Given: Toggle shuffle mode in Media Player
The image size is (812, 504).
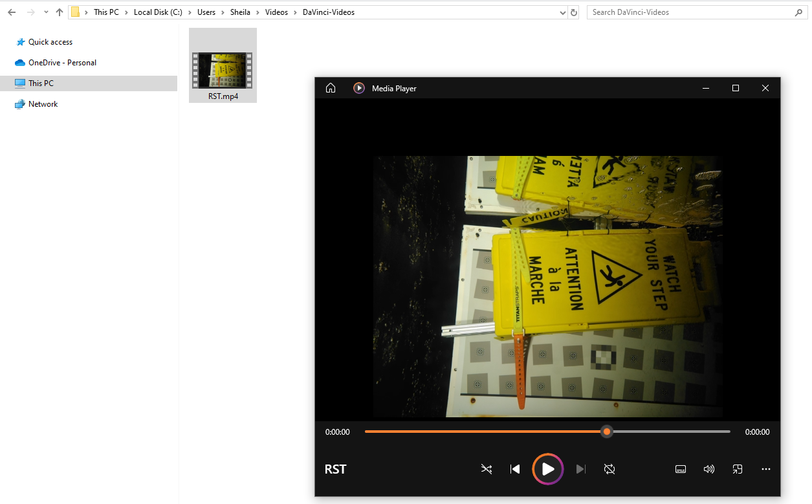Looking at the screenshot, I should (x=487, y=469).
